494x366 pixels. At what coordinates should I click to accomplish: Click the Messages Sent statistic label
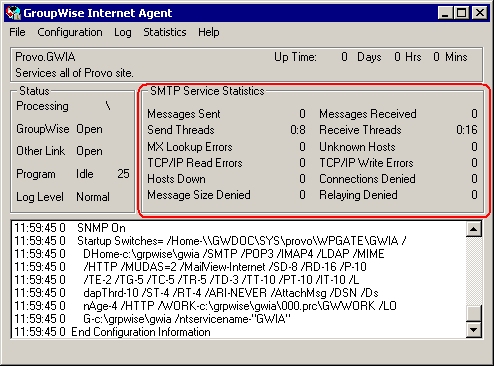click(x=184, y=114)
